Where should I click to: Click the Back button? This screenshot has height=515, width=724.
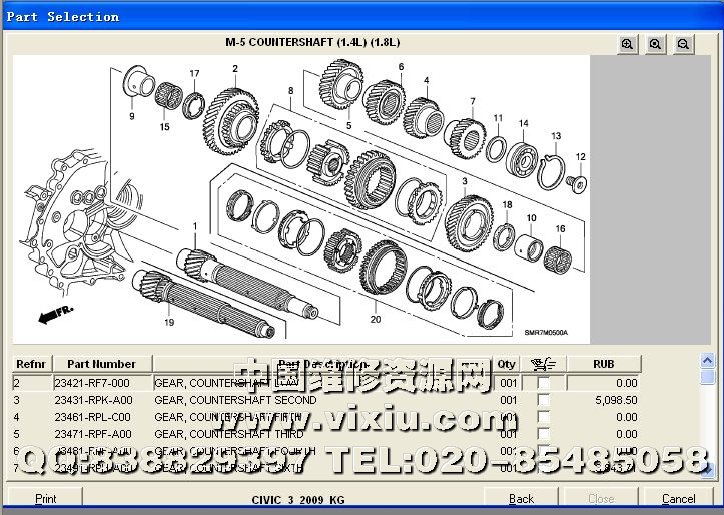(521, 498)
